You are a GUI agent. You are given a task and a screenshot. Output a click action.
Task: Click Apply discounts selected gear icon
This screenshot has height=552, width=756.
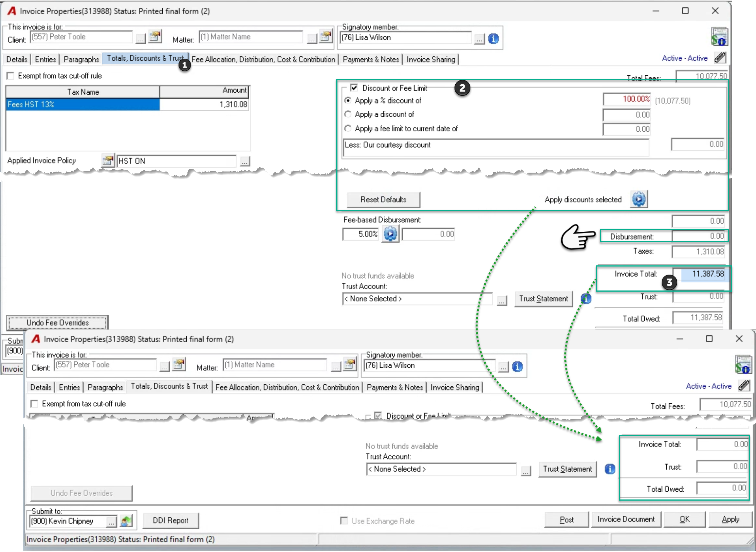click(x=639, y=199)
